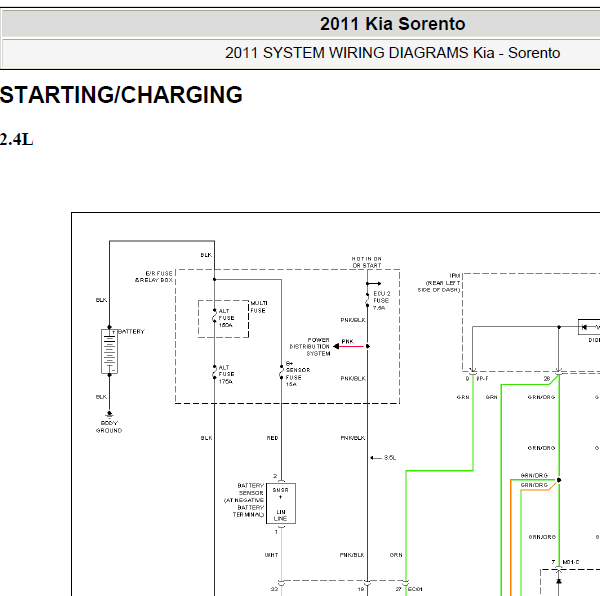Click the WHT wire label
Image resolution: width=600 pixels, height=596 pixels.
272,555
